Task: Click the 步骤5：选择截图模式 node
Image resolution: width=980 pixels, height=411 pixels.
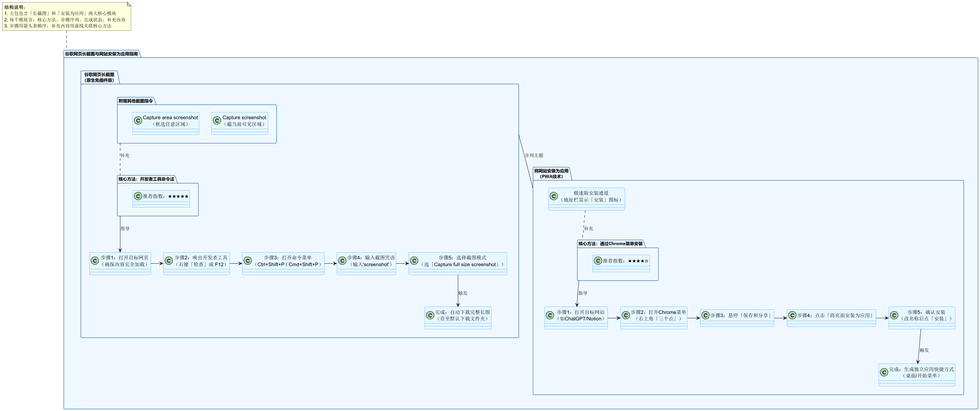Action: tap(462, 261)
